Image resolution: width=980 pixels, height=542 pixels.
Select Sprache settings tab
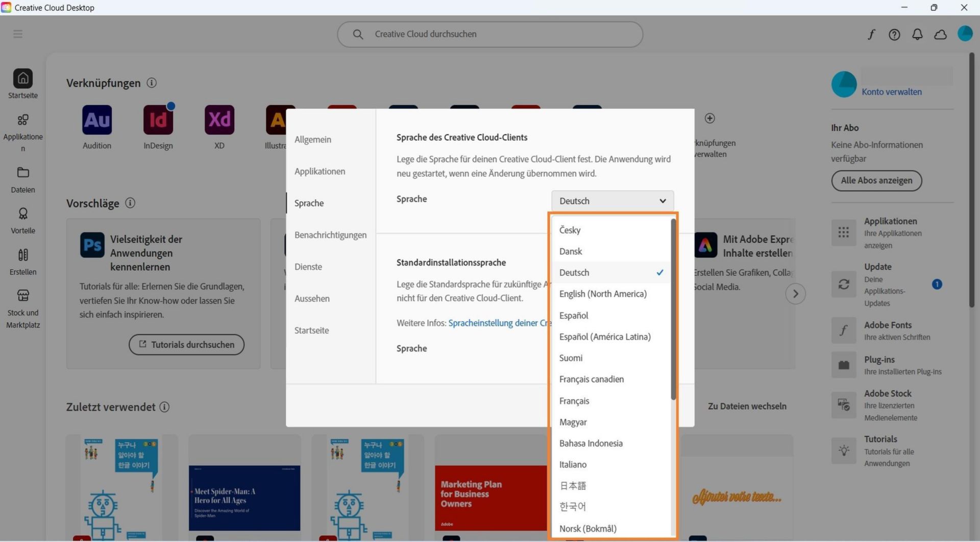click(309, 203)
